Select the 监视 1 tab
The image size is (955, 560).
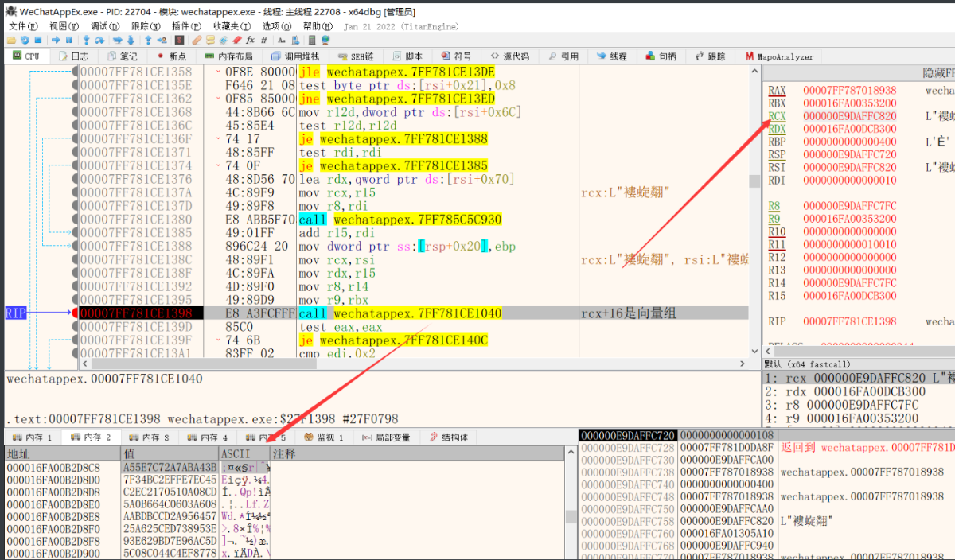[x=324, y=437]
